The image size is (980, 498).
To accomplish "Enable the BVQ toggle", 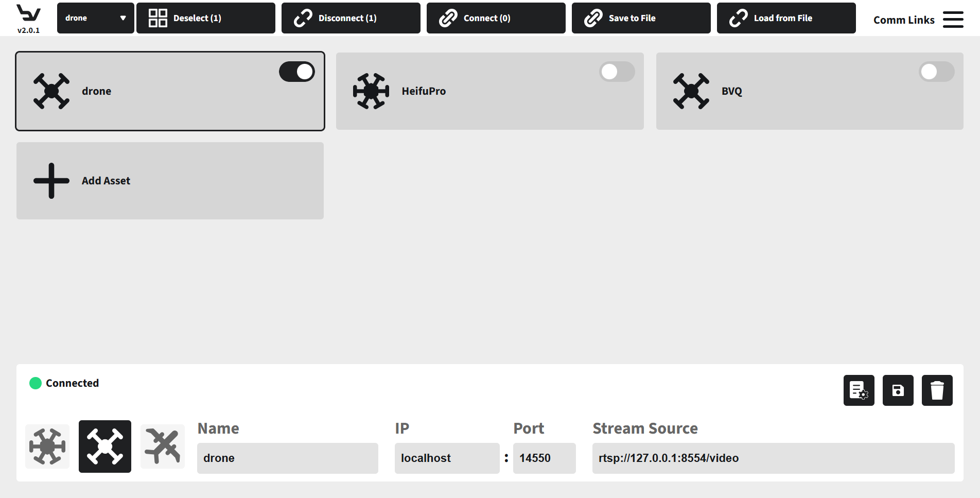I will coord(936,72).
